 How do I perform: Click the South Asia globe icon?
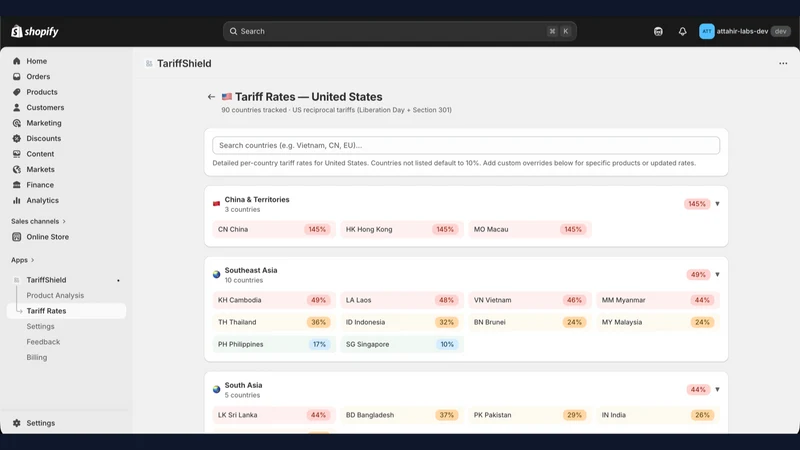tap(216, 389)
